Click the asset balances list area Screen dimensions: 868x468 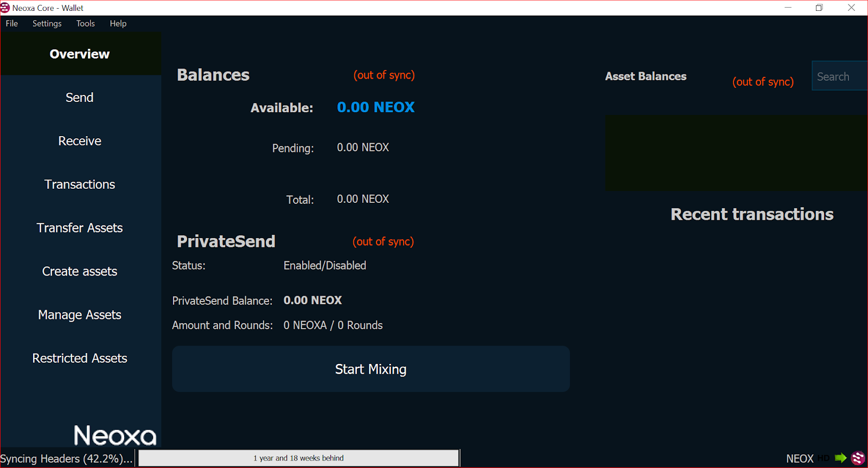pyautogui.click(x=736, y=152)
